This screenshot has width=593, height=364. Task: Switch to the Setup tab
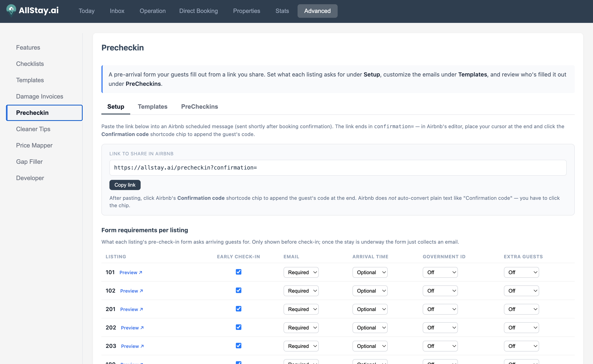[116, 107]
